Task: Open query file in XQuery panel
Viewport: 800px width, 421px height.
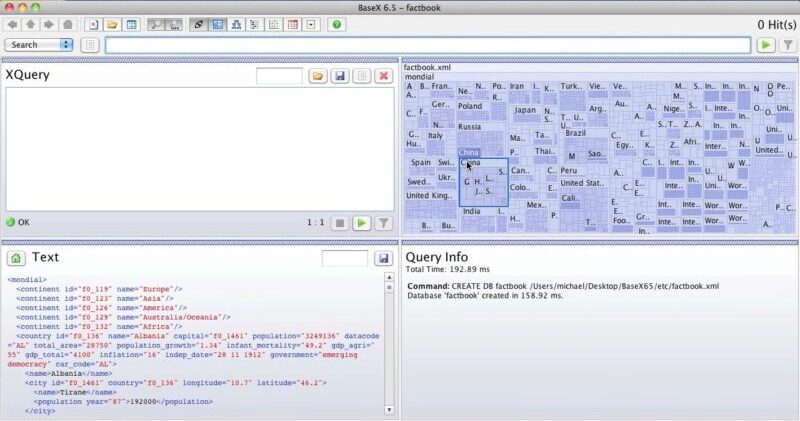Action: [318, 77]
